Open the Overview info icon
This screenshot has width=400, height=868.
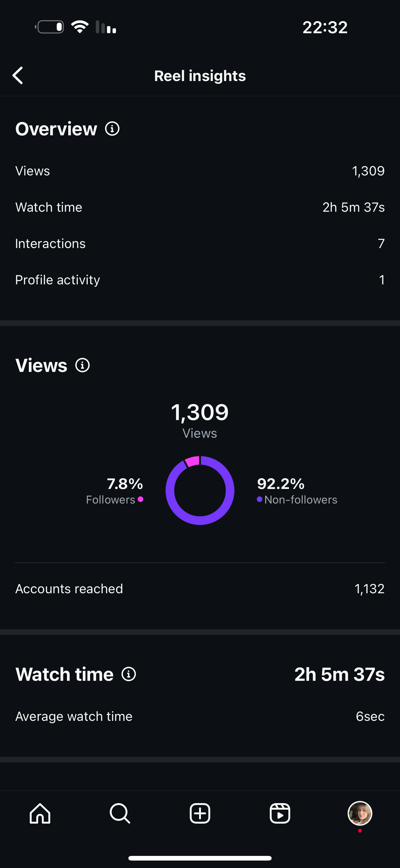click(112, 129)
